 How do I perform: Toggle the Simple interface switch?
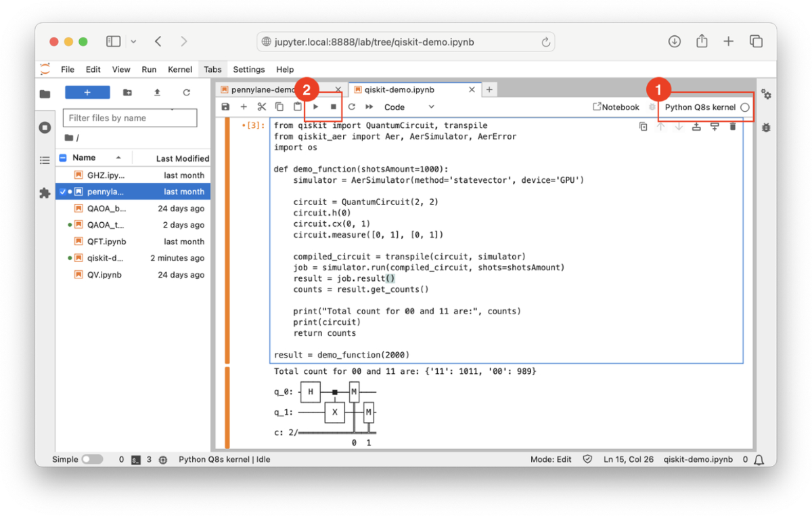93,459
